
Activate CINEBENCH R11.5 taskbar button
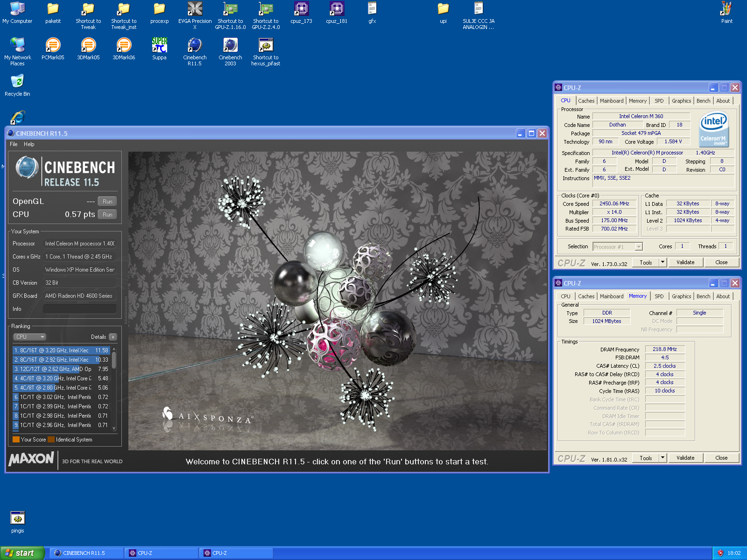tap(87, 553)
